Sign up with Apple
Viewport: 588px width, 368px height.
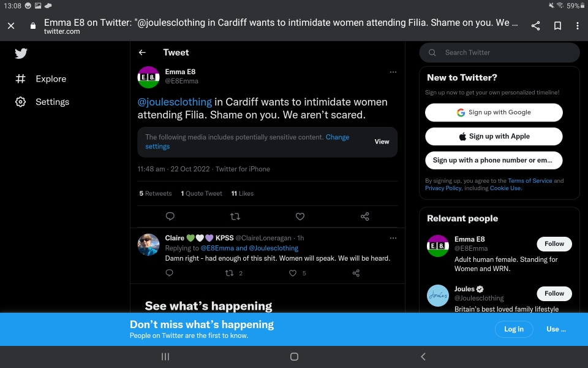tap(494, 136)
